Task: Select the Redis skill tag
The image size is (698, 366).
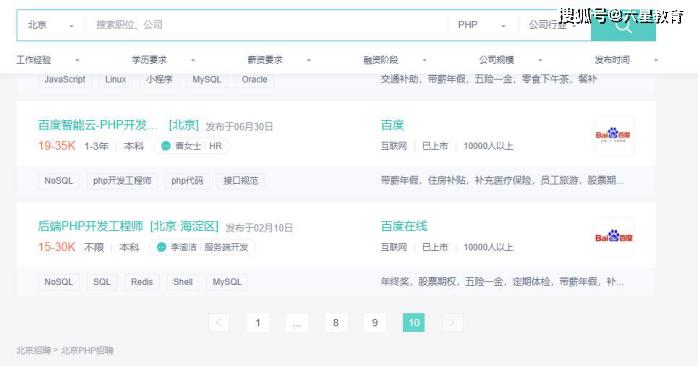Action: [142, 282]
